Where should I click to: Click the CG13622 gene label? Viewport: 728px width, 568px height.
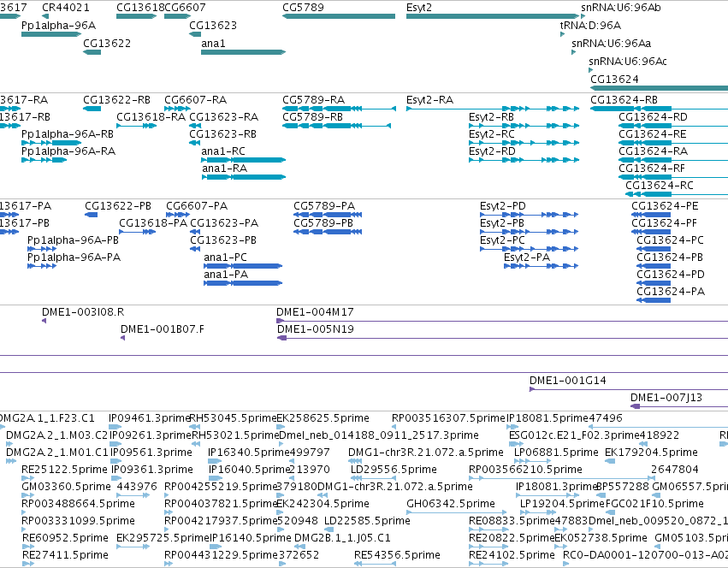(x=107, y=44)
